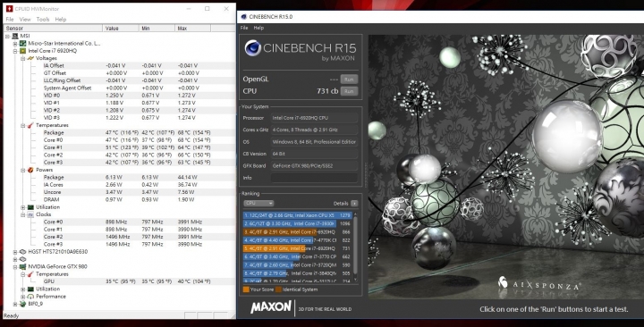Open the CPU ranking type dropdown
Viewport: 644px width, 327px height.
point(258,203)
